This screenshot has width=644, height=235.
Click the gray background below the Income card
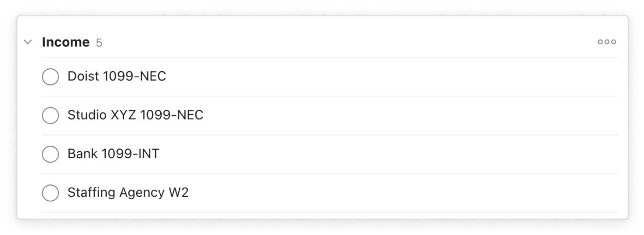[321, 228]
